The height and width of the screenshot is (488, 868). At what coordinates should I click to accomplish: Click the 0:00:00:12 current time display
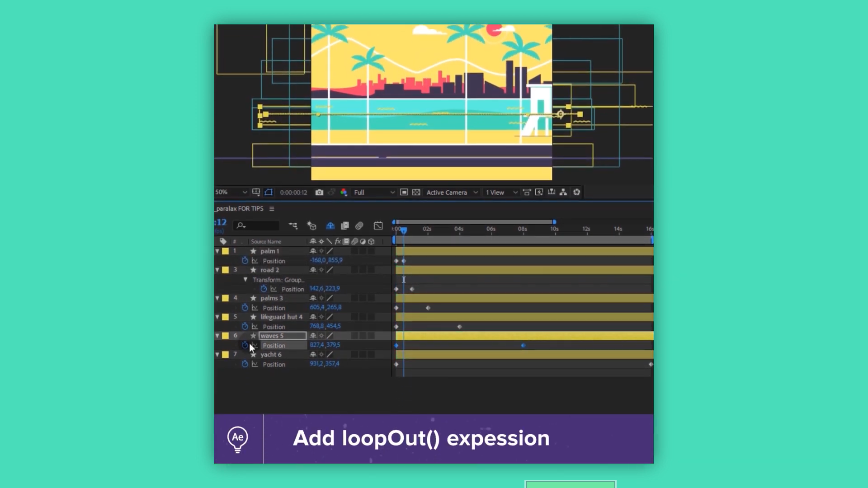pyautogui.click(x=293, y=192)
